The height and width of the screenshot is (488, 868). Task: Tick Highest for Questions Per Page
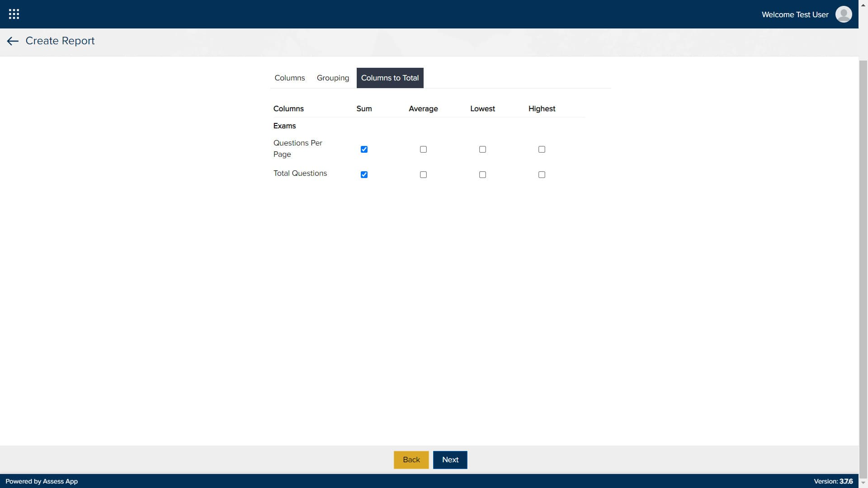pos(542,150)
